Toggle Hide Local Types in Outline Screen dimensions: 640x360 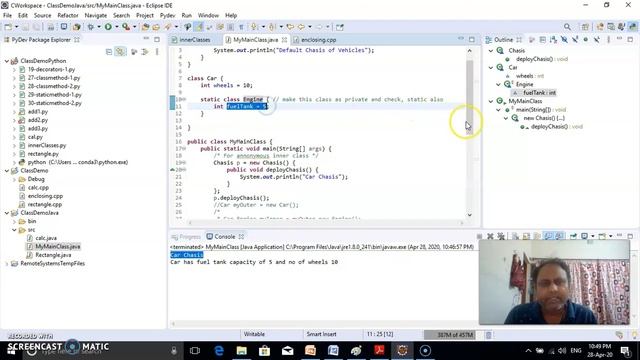point(597,40)
